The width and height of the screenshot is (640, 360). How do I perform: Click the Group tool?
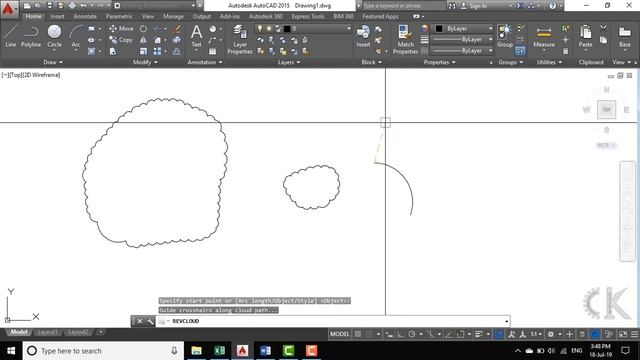505,36
